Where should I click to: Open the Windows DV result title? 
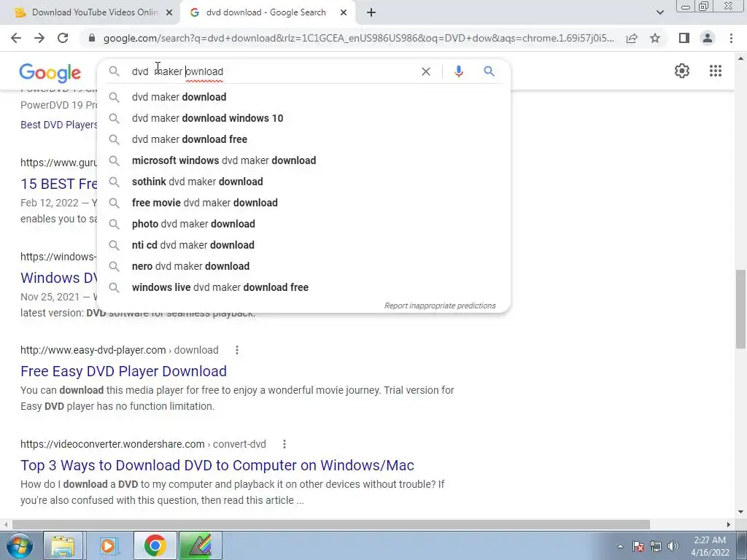point(58,278)
